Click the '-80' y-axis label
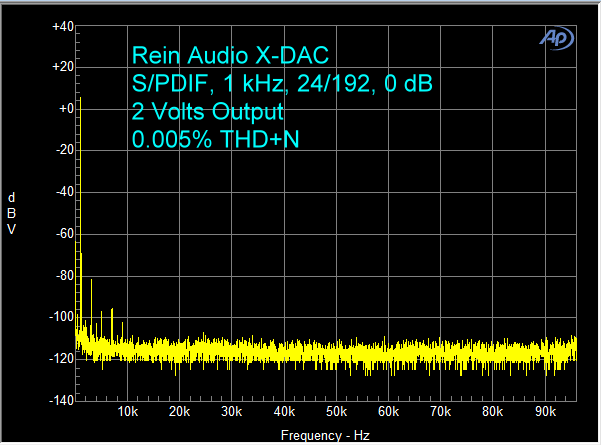This screenshot has width=601, height=445. [65, 276]
